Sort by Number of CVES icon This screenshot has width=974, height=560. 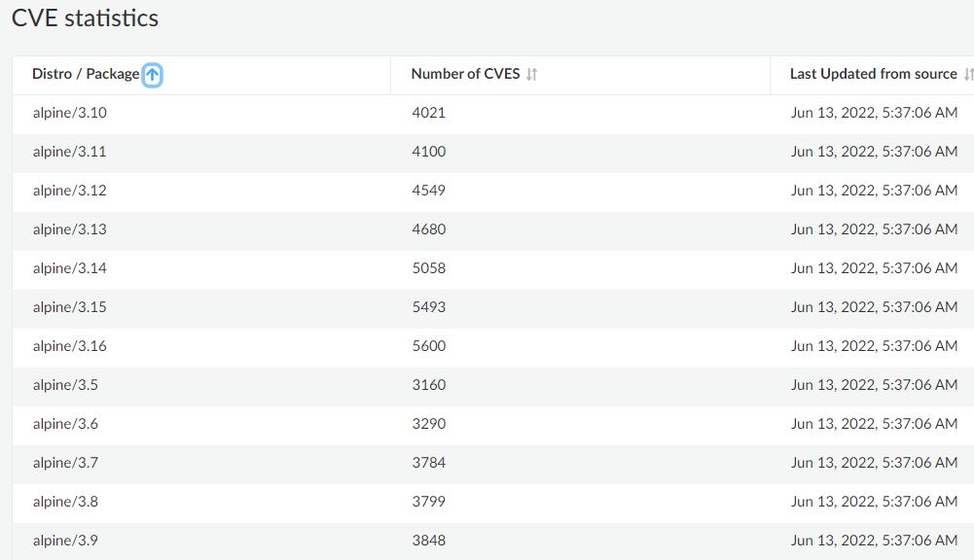[531, 75]
